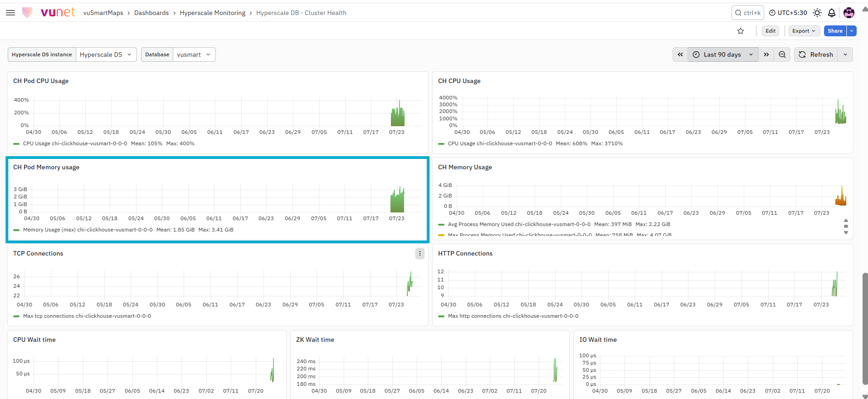Open TCP Connections panel menu
Image resolution: width=868 pixels, height=399 pixels.
420,253
